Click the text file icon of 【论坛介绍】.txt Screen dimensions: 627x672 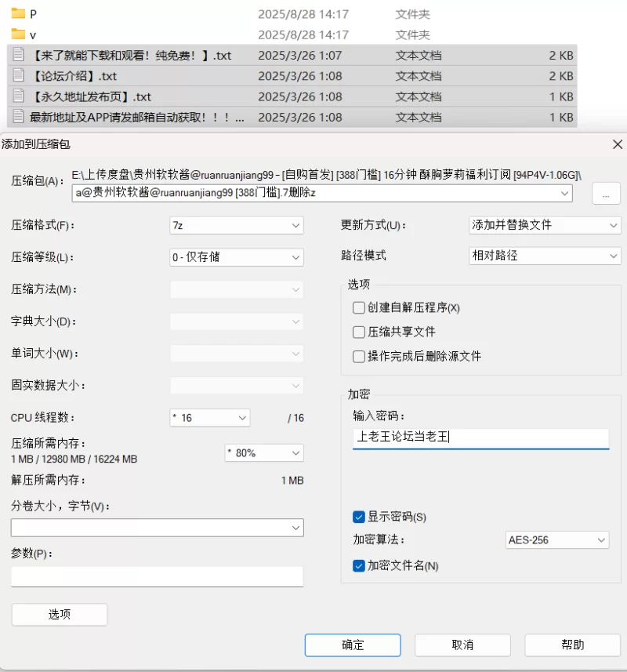18,75
